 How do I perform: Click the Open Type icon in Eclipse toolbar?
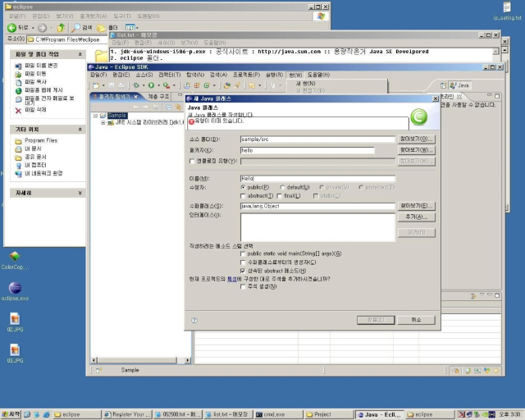[227, 85]
